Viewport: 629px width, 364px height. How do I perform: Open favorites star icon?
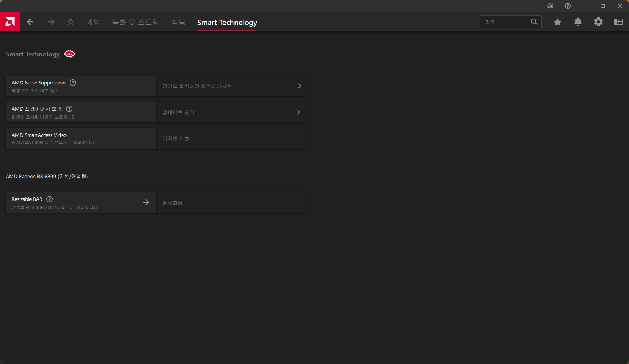click(x=557, y=22)
